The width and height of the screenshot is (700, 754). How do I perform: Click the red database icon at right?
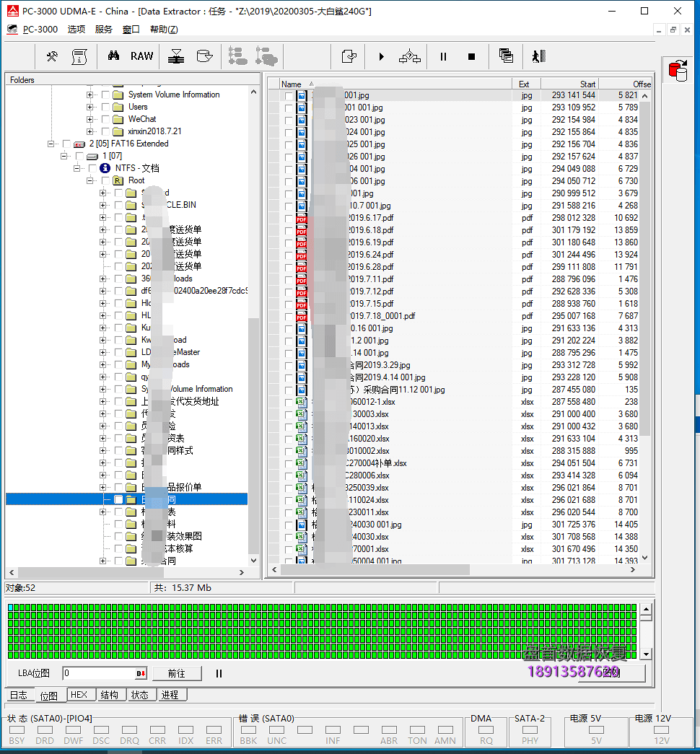click(x=678, y=70)
